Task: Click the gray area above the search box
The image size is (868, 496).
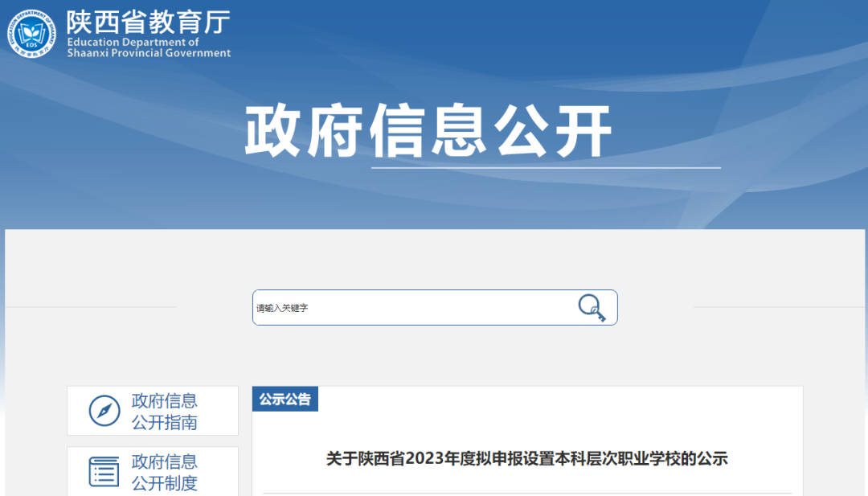Action: coord(435,259)
